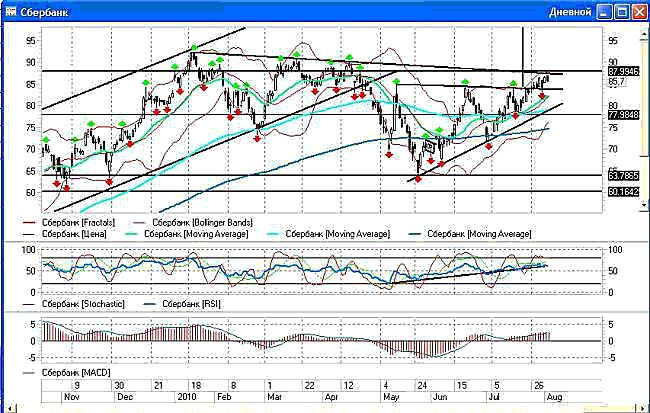Viewport: 650px width, 413px height.
Task: Click the Dec month label on time axis
Action: point(125,397)
